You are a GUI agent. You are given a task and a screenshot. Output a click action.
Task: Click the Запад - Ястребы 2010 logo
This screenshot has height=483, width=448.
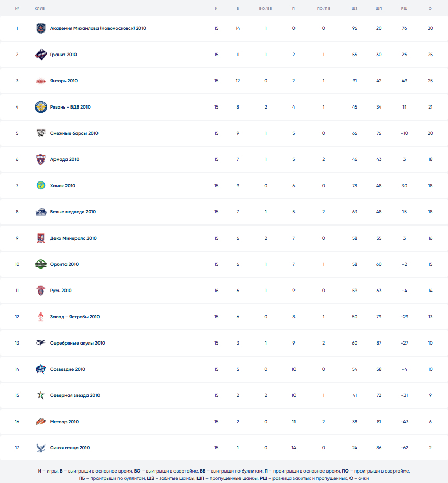[41, 317]
